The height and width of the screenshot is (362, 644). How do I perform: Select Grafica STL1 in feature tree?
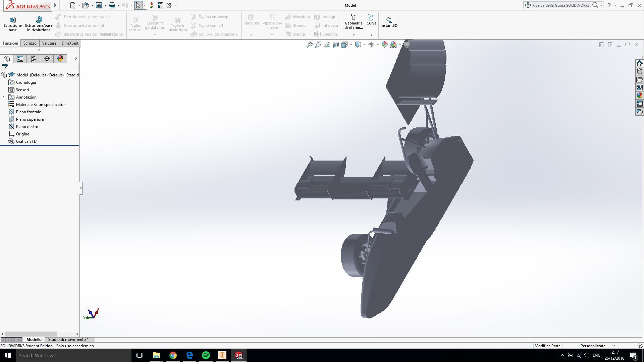click(x=27, y=141)
